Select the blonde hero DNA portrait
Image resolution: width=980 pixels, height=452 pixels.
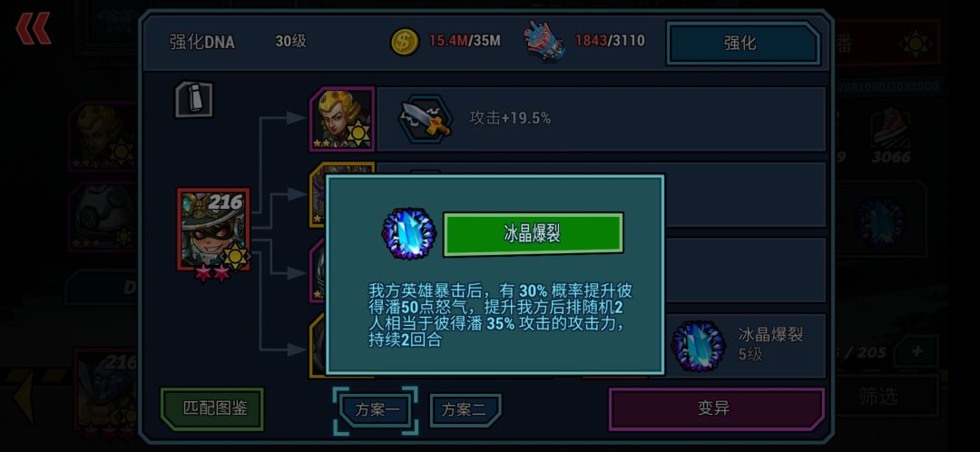pos(342,119)
